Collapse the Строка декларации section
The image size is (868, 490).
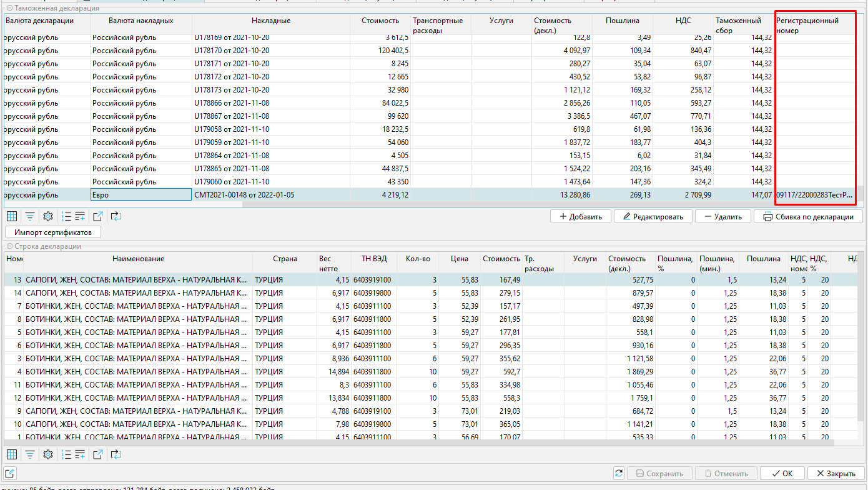(9, 246)
